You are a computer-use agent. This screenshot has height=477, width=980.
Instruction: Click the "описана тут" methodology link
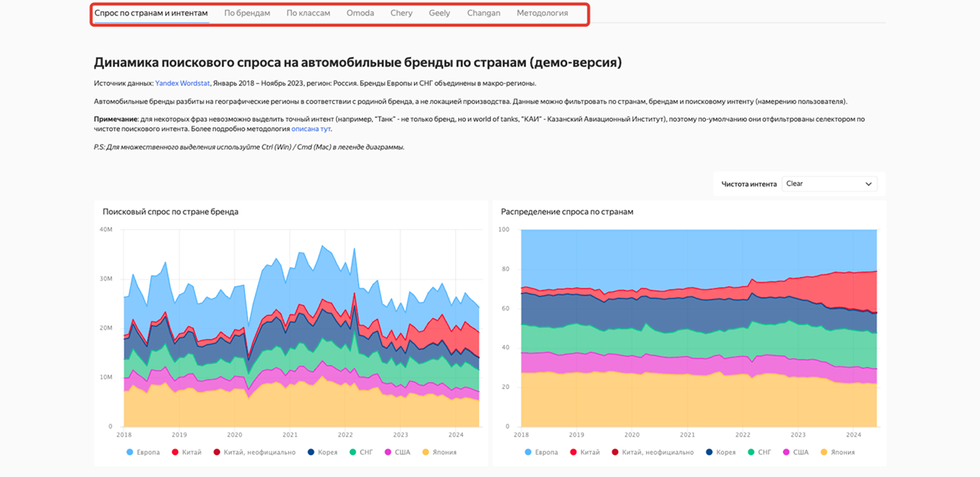311,129
